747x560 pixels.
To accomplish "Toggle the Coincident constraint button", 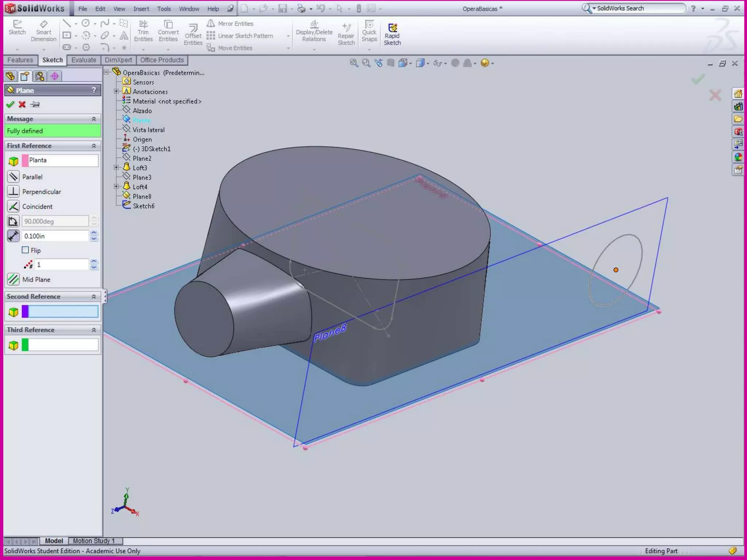I will [x=13, y=206].
